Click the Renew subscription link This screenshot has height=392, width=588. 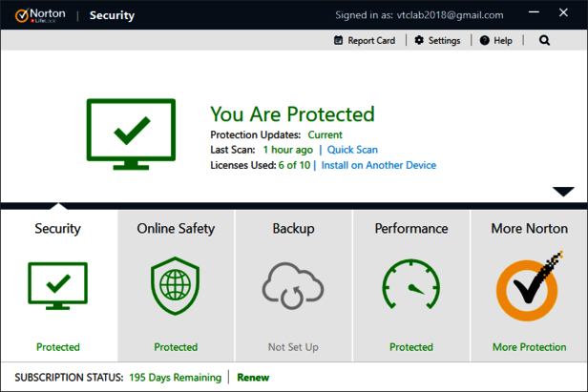[253, 378]
